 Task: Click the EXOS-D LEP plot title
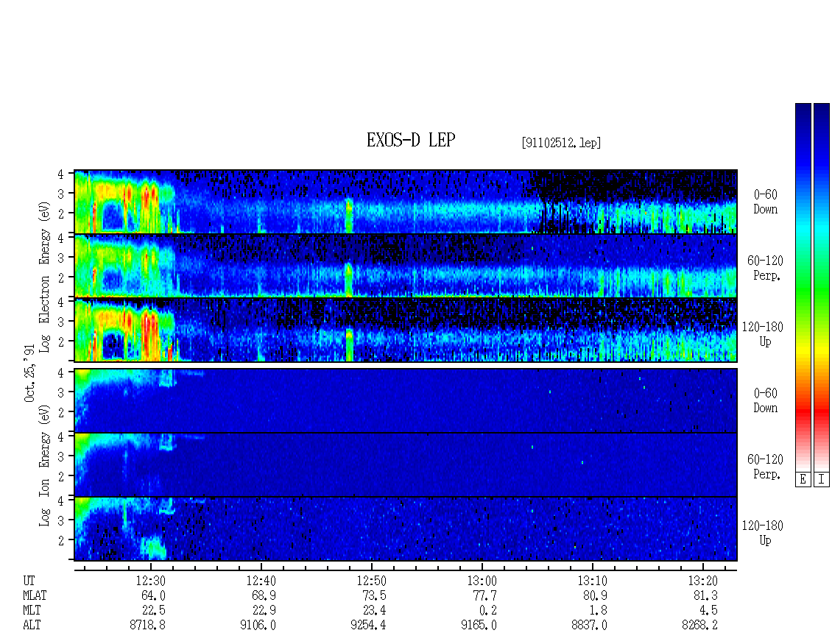(x=411, y=140)
